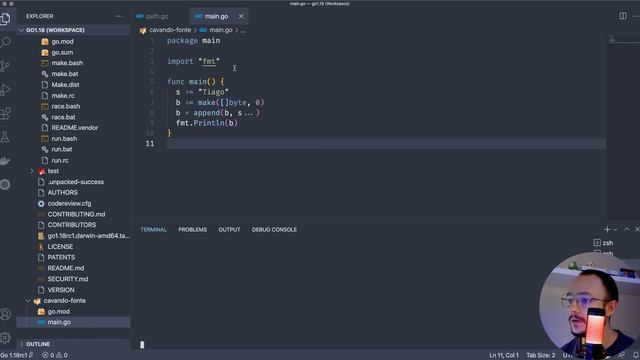Click cavando-fonte in the breadcrumb
This screenshot has height=360, width=640.
pyautogui.click(x=170, y=30)
